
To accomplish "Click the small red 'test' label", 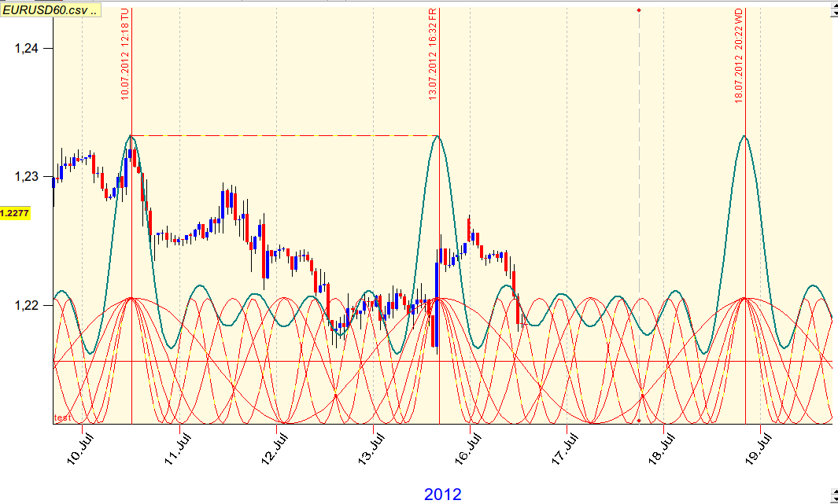I will coord(62,418).
